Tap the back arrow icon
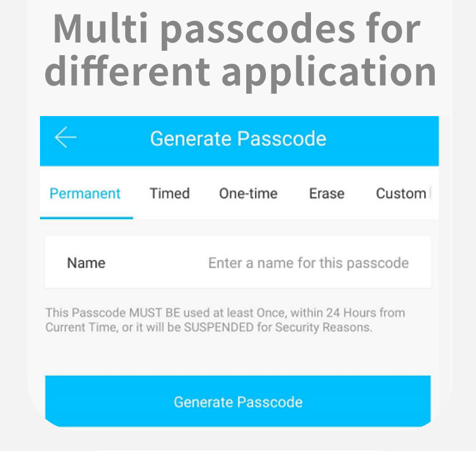This screenshot has height=451, width=476. tap(65, 138)
